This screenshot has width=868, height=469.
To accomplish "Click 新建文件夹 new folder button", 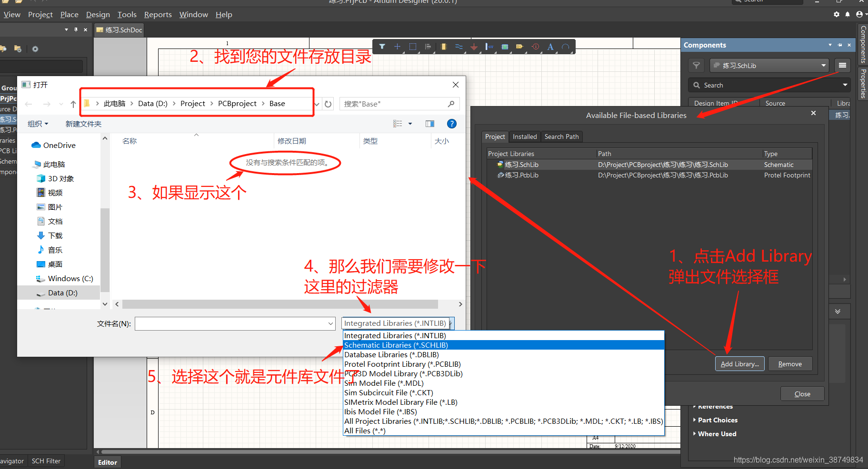I will point(83,124).
